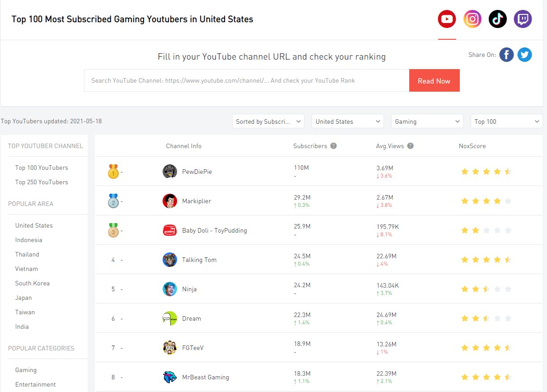Screen dimensions: 547x392
Task: Click FGTeeV's NoxScore star rating
Action: (x=486, y=348)
